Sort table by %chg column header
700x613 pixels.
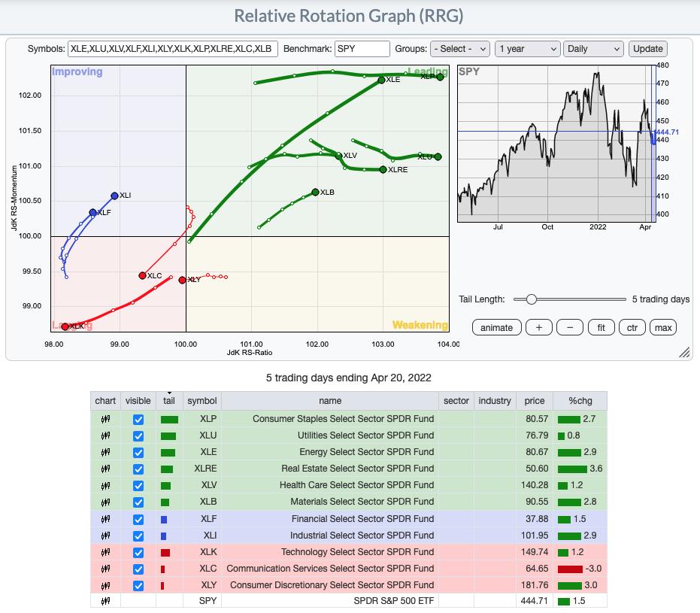[x=580, y=401]
